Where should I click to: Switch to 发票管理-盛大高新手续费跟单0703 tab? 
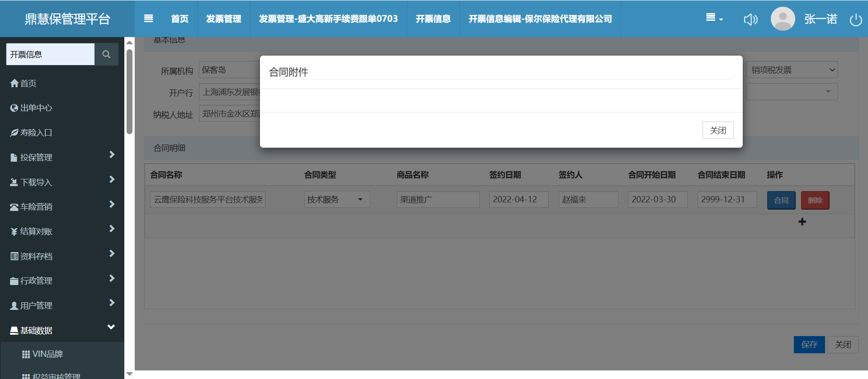(329, 19)
